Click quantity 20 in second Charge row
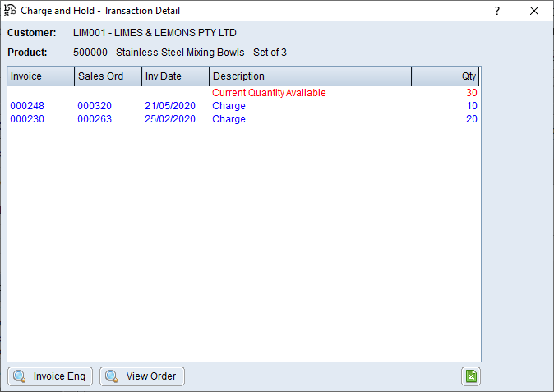The width and height of the screenshot is (554, 392). pyautogui.click(x=471, y=119)
